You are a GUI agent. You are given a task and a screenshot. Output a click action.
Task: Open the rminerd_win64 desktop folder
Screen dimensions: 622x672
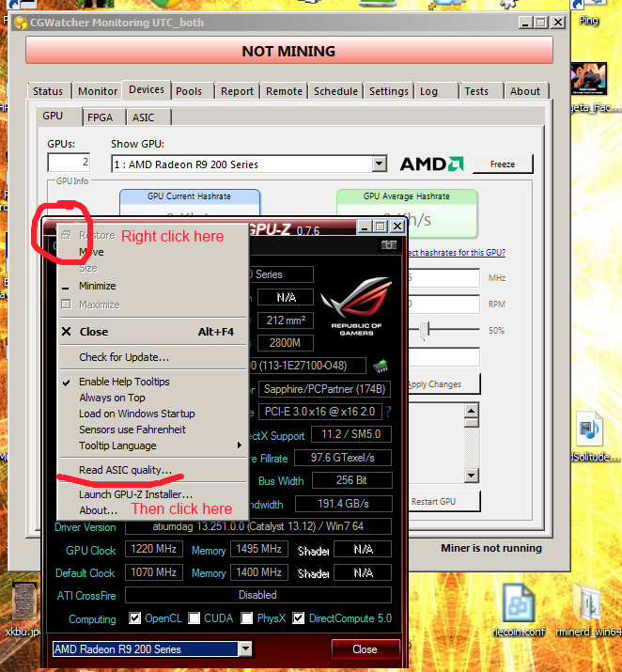click(590, 610)
